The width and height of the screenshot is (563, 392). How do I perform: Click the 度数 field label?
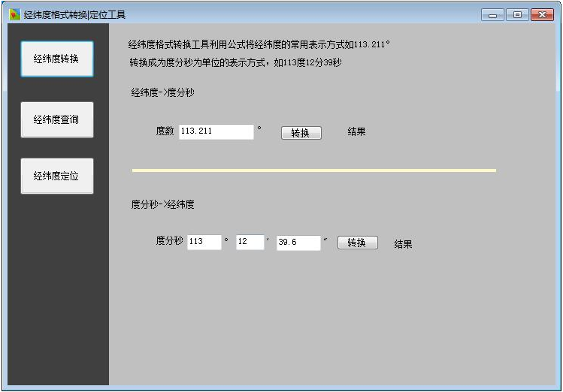[x=165, y=131]
